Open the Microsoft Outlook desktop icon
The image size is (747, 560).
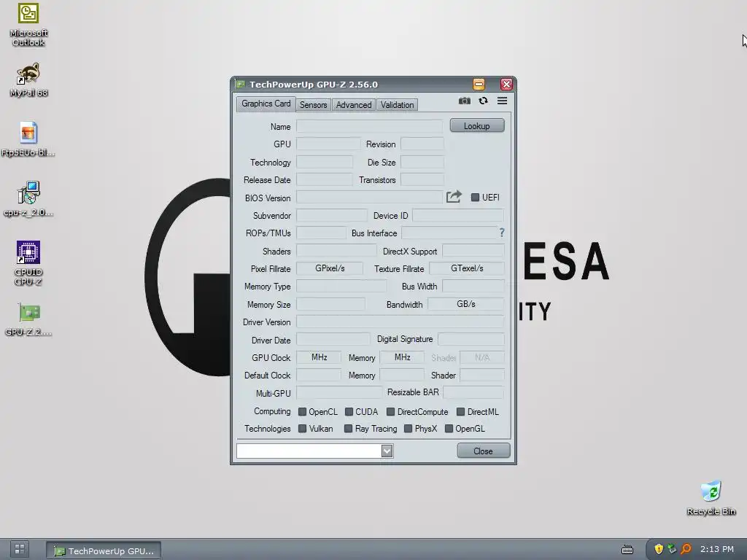28,24
